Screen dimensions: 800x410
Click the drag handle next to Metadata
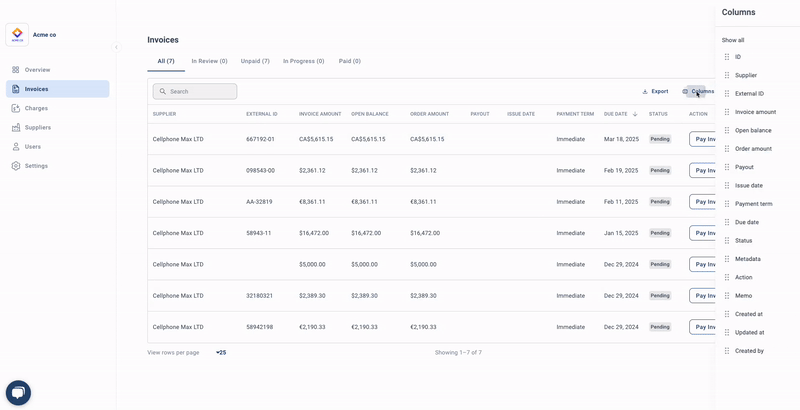(x=727, y=259)
